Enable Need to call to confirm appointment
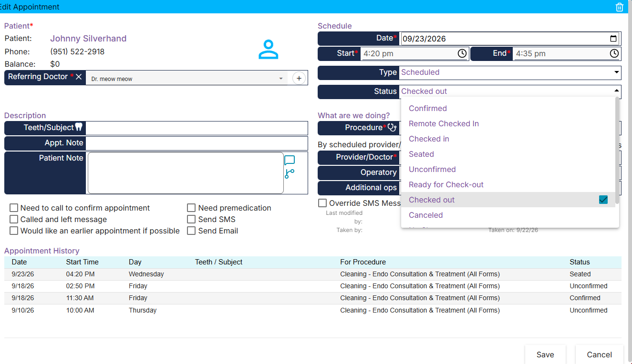 (x=14, y=208)
